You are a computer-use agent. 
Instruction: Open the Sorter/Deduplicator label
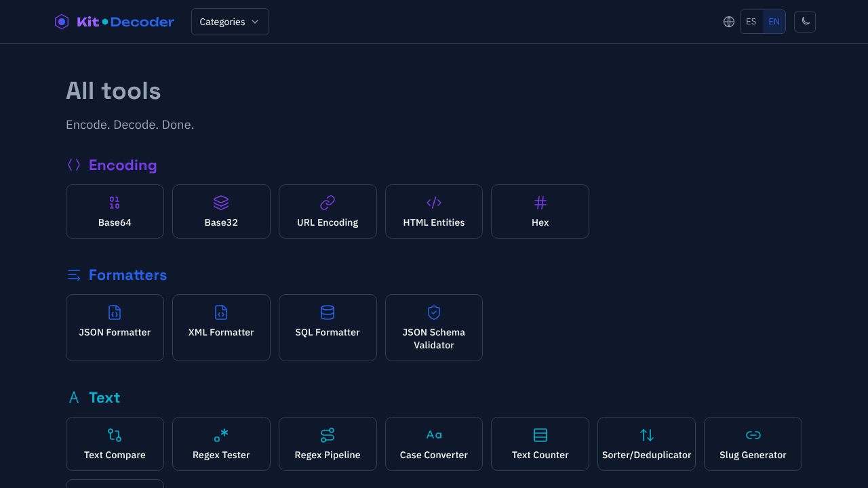(647, 455)
